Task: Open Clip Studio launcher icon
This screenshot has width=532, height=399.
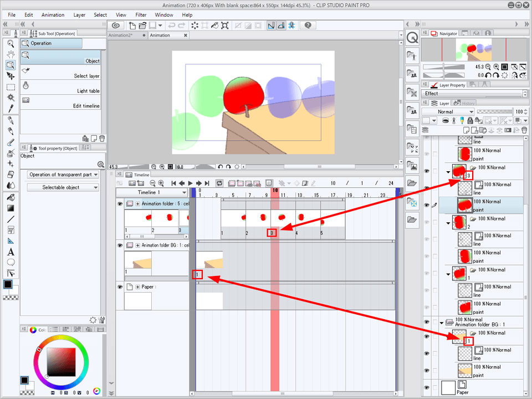Action: point(116,25)
